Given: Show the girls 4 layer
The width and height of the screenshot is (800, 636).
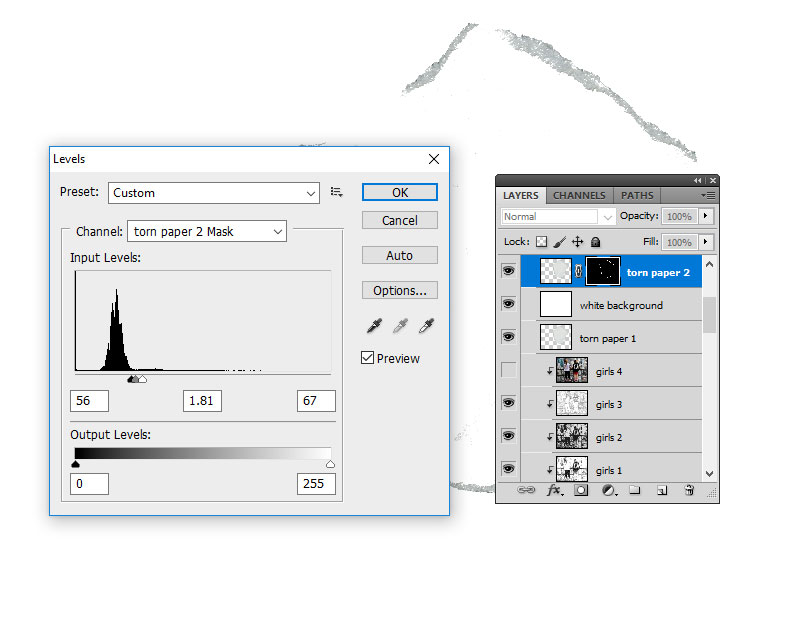Looking at the screenshot, I should point(509,371).
